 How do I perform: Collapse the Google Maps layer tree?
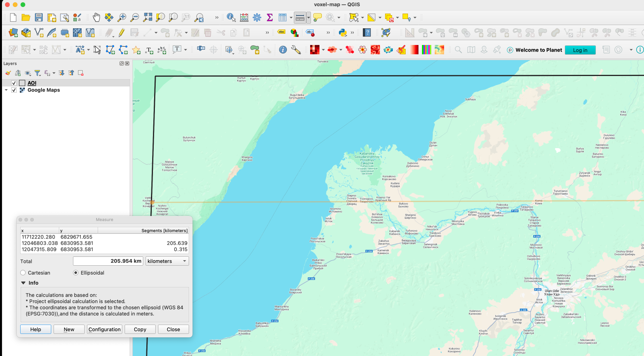coord(6,90)
